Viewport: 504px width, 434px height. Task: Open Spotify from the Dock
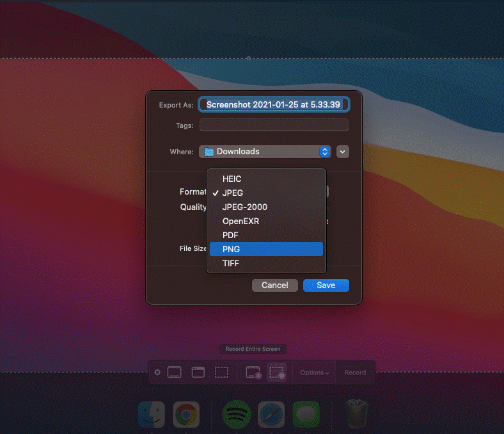tap(237, 414)
